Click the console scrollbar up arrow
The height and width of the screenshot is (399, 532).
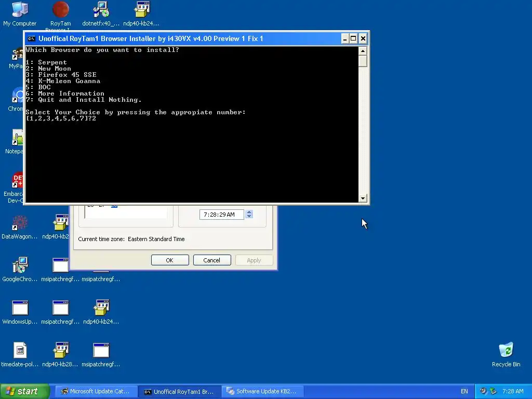pyautogui.click(x=363, y=51)
